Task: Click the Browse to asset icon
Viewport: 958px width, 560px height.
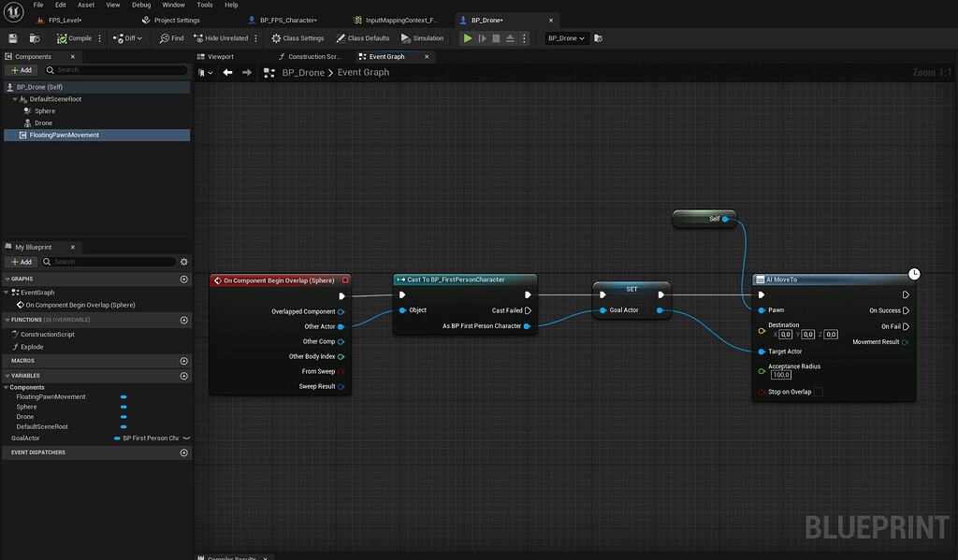Action: tap(34, 37)
